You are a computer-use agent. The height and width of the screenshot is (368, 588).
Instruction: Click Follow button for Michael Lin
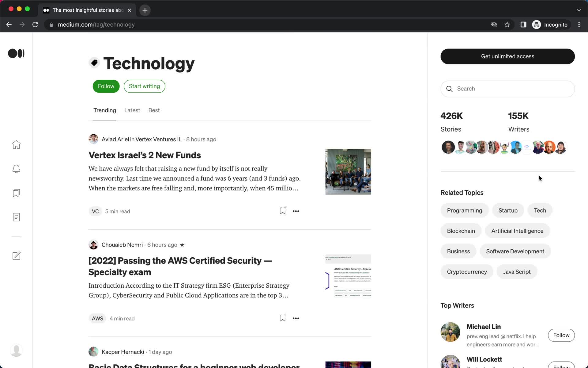[x=561, y=335]
